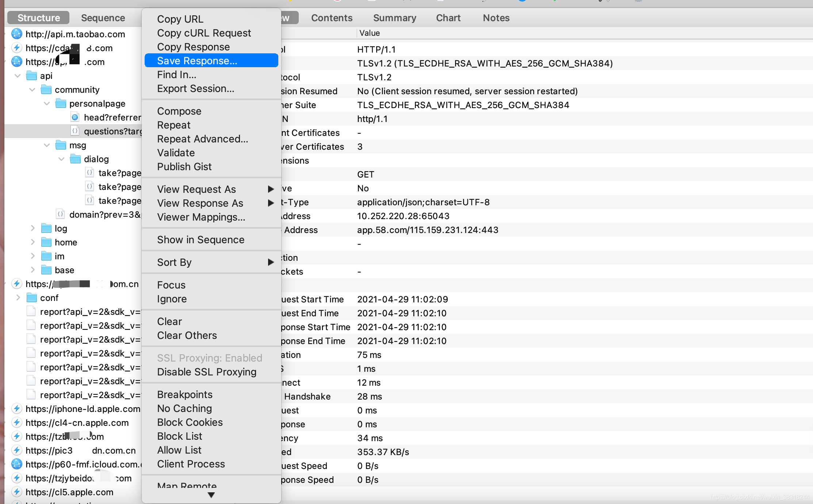The width and height of the screenshot is (813, 504).
Task: Click the Contents tab icon
Action: 332,18
